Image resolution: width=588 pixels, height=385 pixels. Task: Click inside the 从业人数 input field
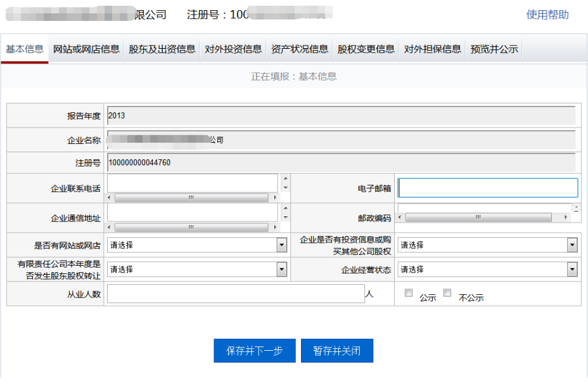tap(234, 294)
